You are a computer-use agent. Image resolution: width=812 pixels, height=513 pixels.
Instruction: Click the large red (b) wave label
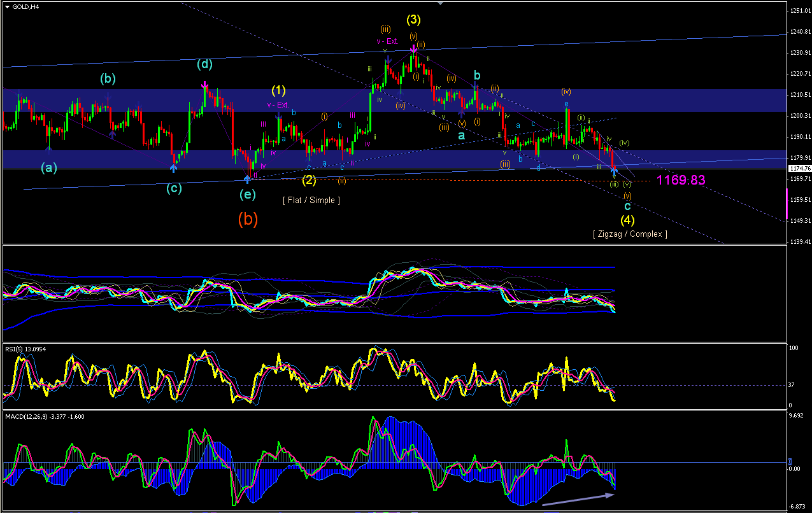pyautogui.click(x=248, y=220)
